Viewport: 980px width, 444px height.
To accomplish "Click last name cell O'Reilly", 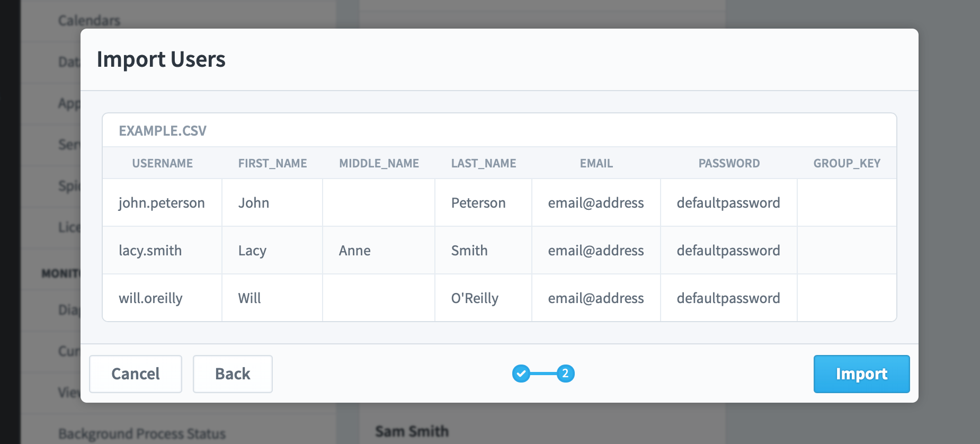I will coord(484,298).
